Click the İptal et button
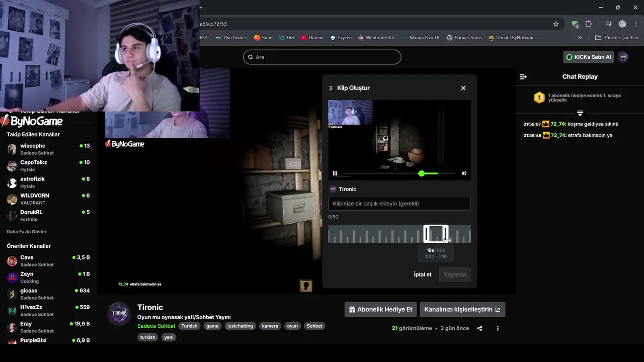The image size is (644, 362). click(423, 275)
